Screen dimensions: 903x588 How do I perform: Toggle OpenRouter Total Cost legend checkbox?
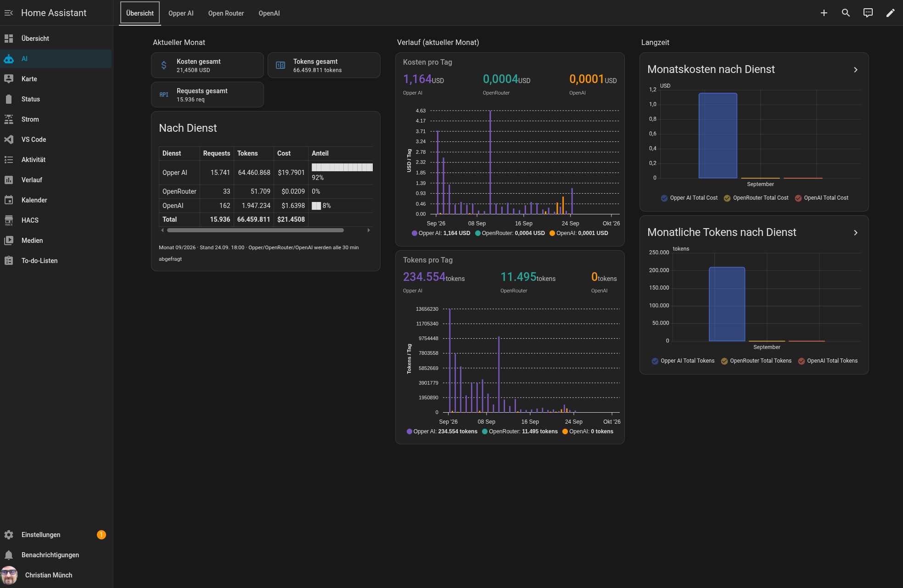pyautogui.click(x=727, y=198)
